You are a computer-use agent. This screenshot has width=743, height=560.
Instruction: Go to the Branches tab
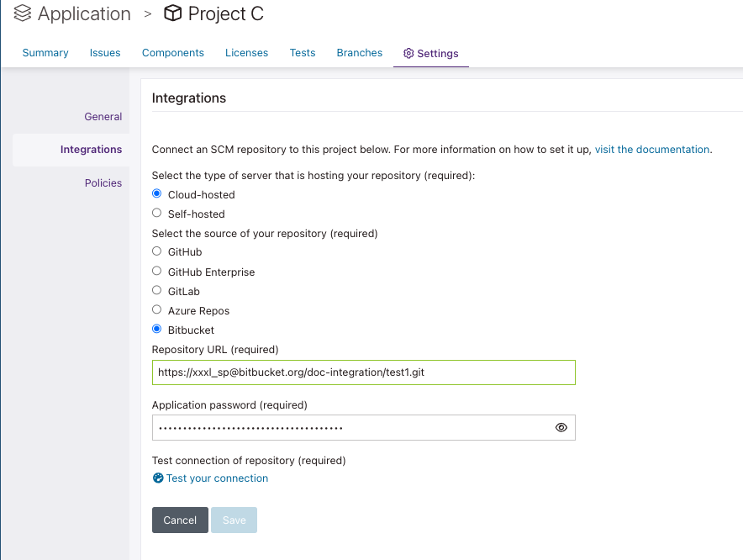pyautogui.click(x=360, y=53)
